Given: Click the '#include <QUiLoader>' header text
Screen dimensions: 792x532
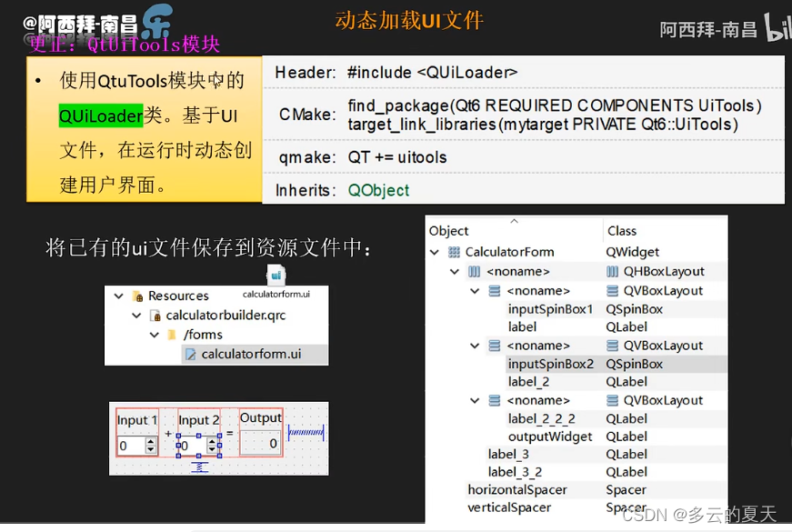Looking at the screenshot, I should click(x=432, y=73).
